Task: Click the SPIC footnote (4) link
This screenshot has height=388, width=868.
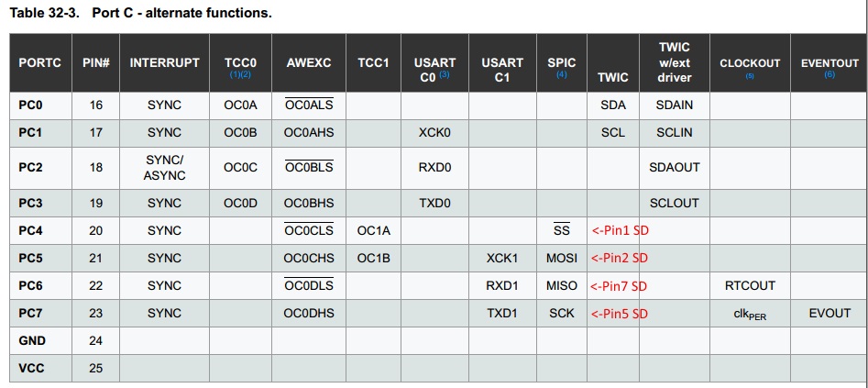Action: (561, 75)
